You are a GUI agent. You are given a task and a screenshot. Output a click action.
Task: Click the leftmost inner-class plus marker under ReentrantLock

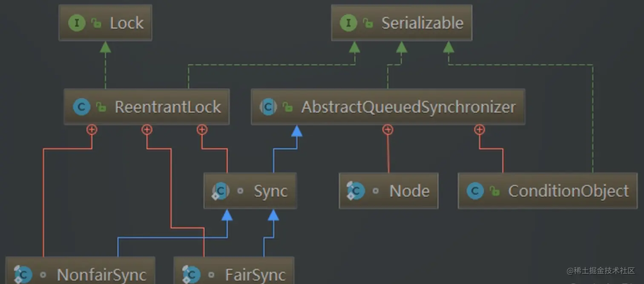pyautogui.click(x=92, y=129)
